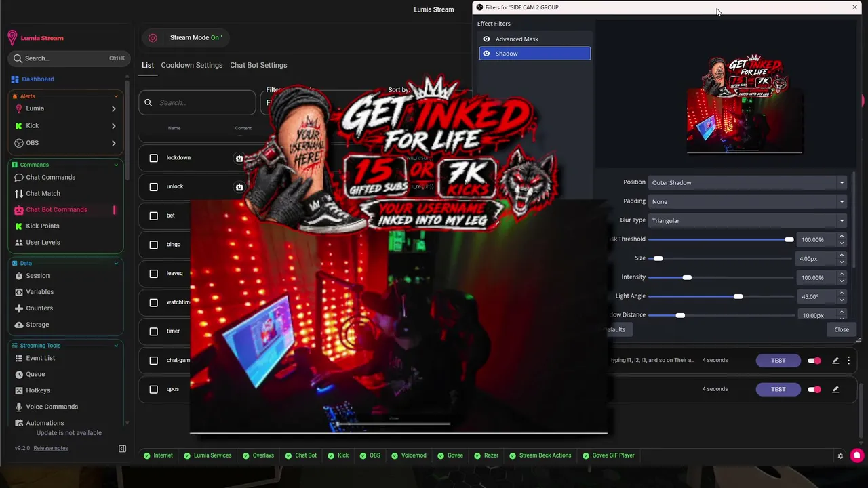
Task: Open Voice Commands via its microphone icon
Action: [x=19, y=407]
